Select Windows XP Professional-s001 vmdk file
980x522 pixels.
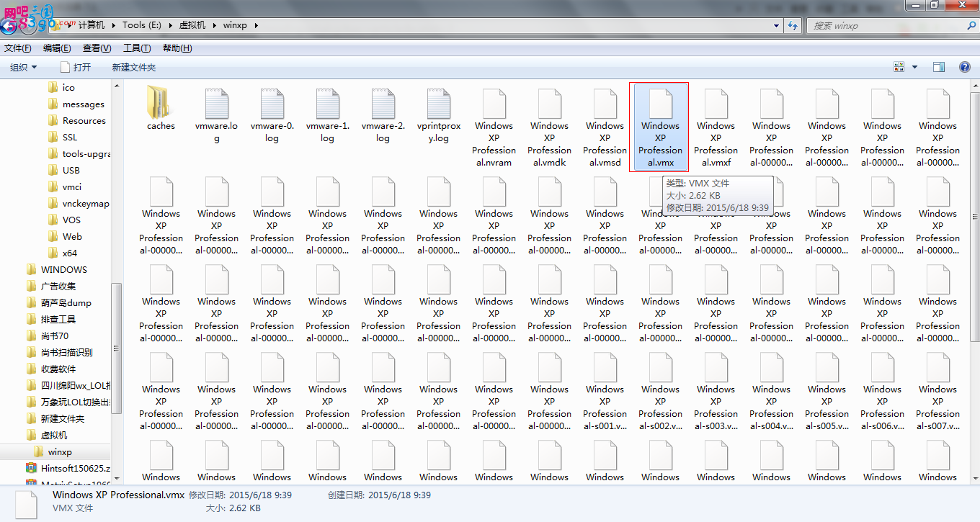605,391
